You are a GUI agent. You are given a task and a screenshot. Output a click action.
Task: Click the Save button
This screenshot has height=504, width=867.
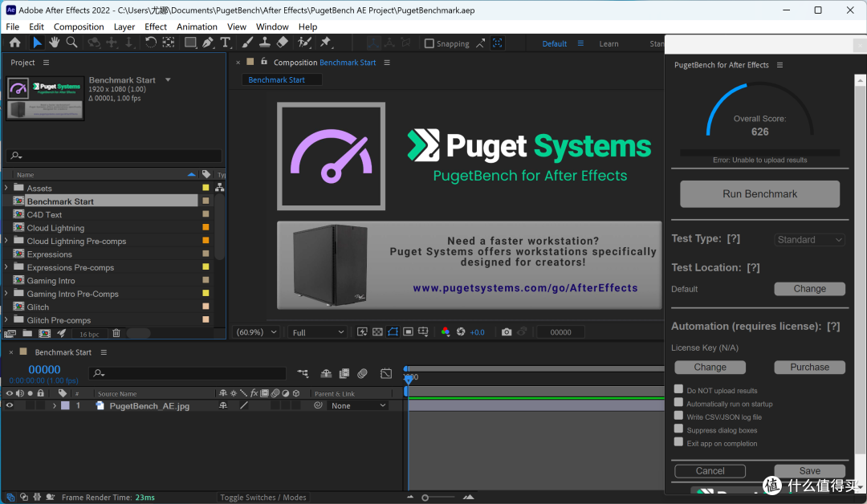pyautogui.click(x=809, y=471)
